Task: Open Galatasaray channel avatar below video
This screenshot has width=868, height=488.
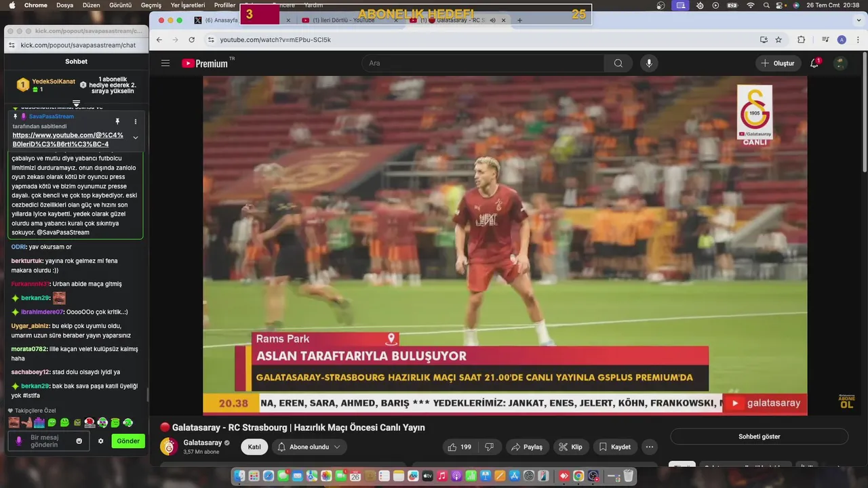Action: pos(168,447)
